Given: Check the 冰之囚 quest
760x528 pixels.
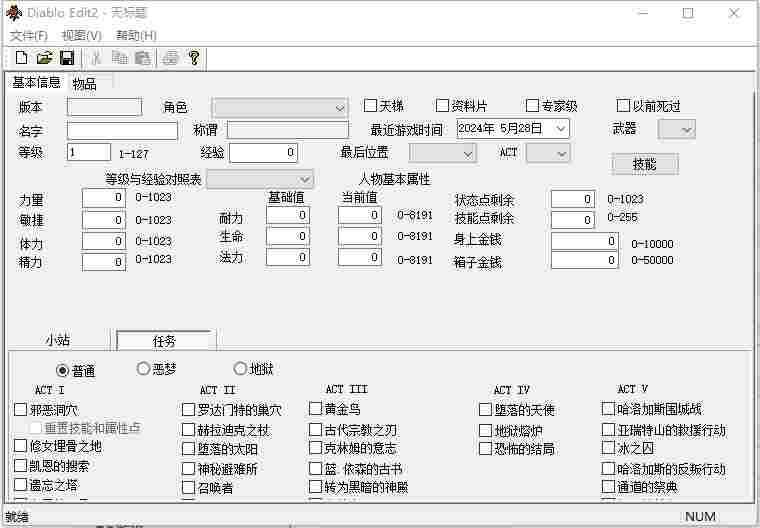Looking at the screenshot, I should pyautogui.click(x=608, y=448).
